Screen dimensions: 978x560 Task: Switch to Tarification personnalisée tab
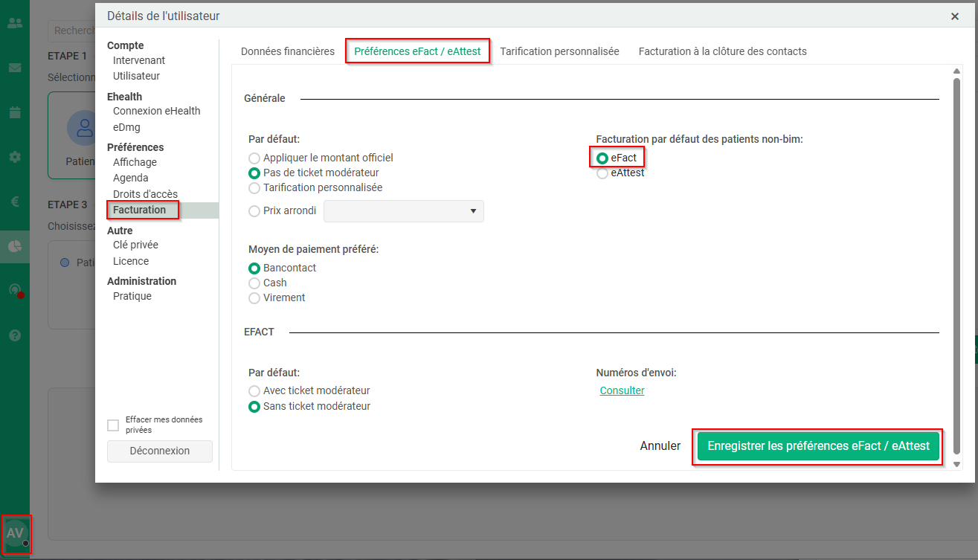point(559,52)
